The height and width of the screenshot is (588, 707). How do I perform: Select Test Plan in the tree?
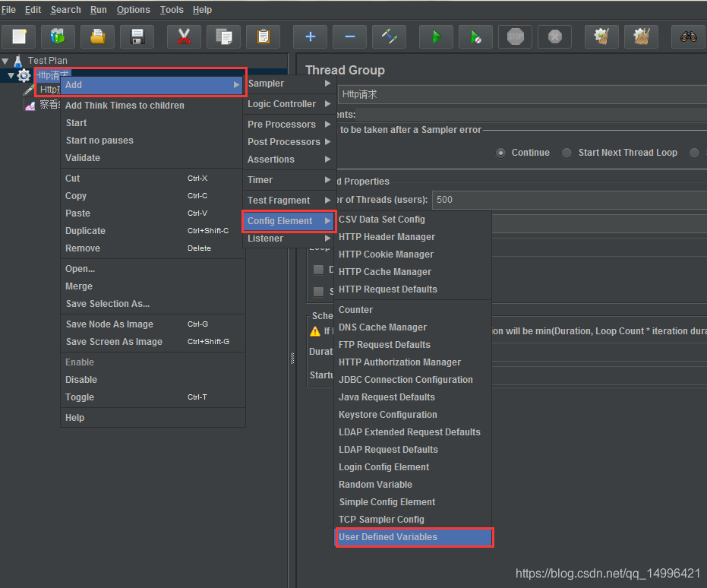point(47,61)
